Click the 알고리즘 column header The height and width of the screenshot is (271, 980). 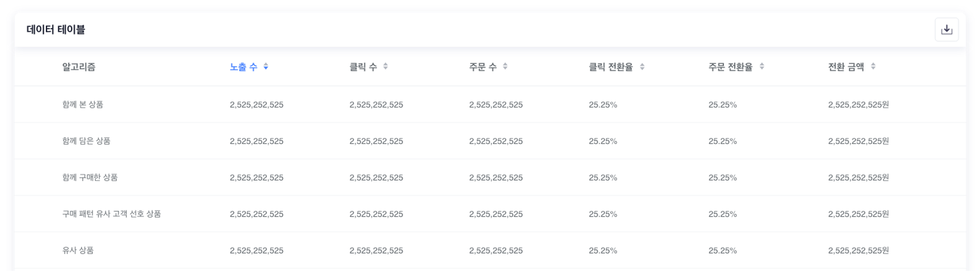point(79,67)
